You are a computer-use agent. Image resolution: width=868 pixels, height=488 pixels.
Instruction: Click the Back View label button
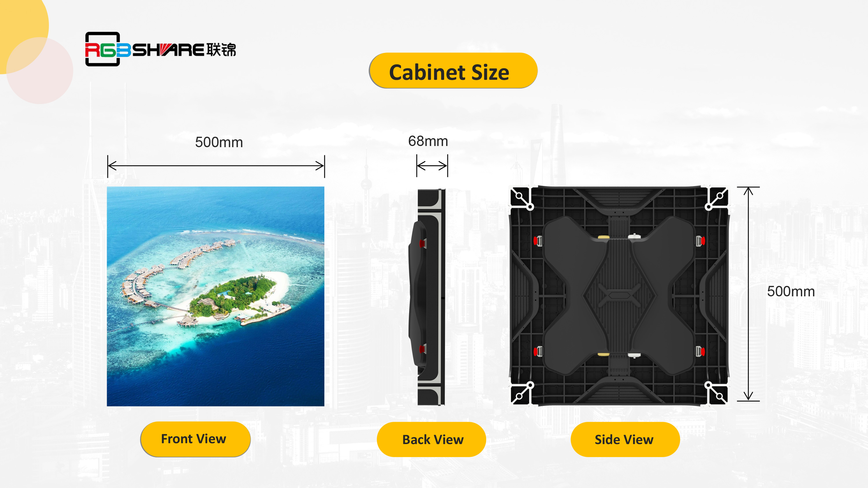(x=431, y=439)
